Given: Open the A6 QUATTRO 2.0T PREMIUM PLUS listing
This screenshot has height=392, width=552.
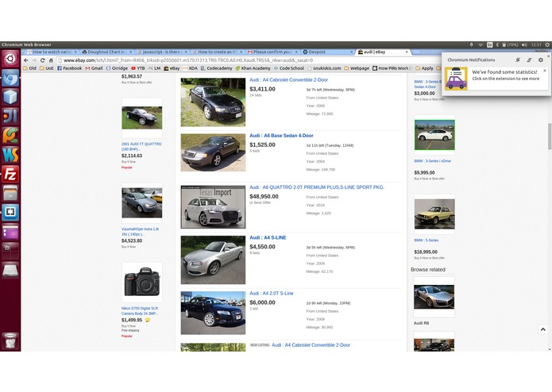Looking at the screenshot, I should coord(317,187).
